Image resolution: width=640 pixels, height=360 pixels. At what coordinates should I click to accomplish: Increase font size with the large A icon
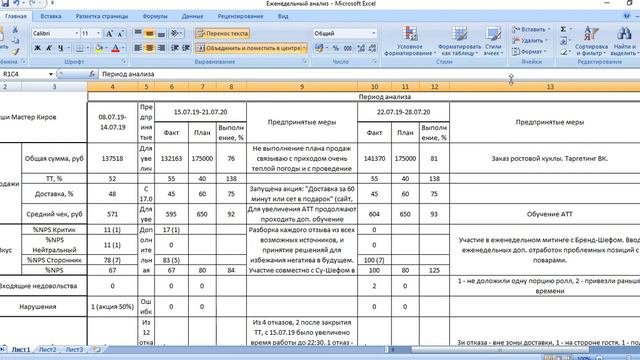[109, 33]
